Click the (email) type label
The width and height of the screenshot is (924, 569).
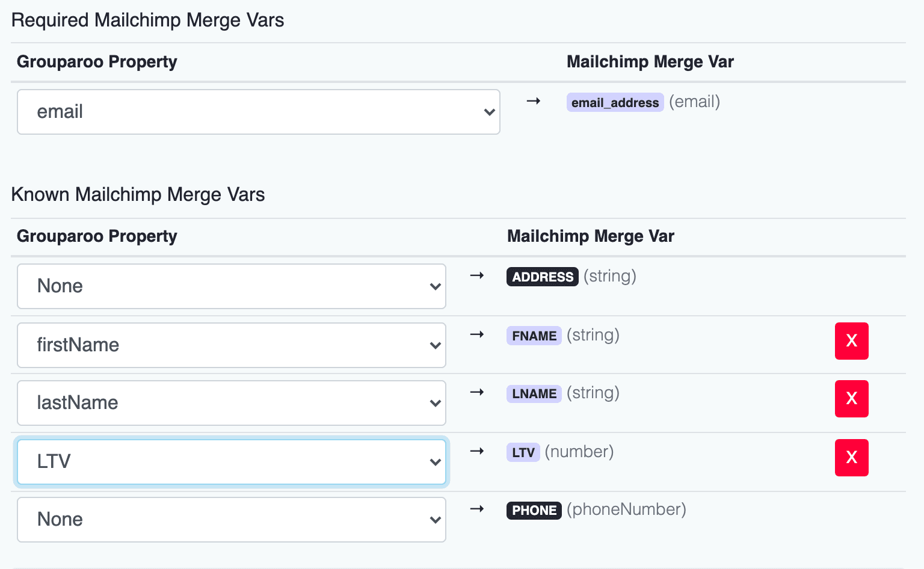tap(695, 102)
